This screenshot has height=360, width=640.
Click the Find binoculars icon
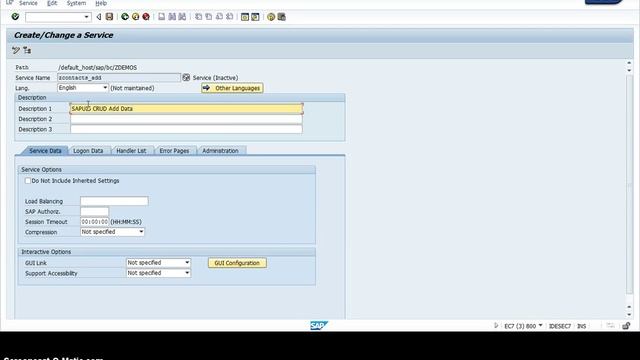point(172,17)
